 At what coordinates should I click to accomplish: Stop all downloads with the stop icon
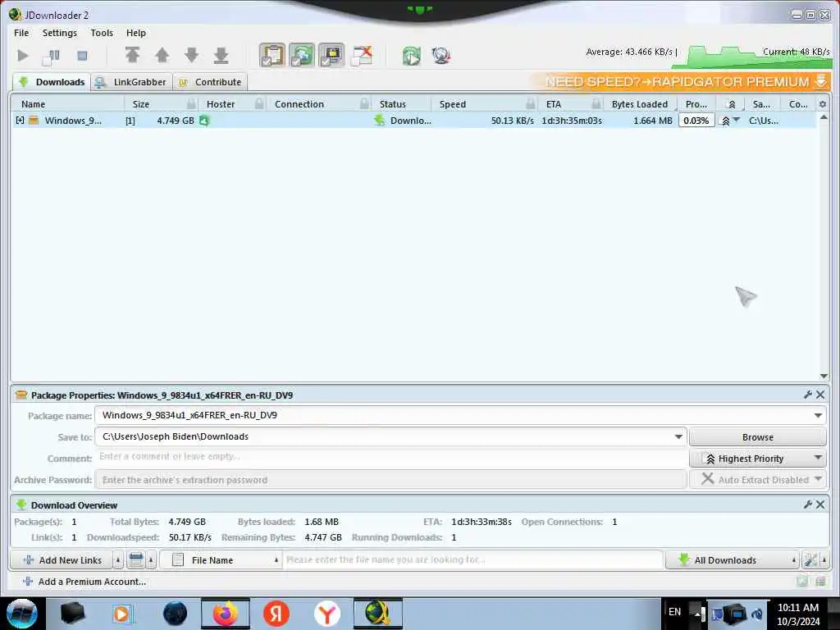pyautogui.click(x=82, y=55)
